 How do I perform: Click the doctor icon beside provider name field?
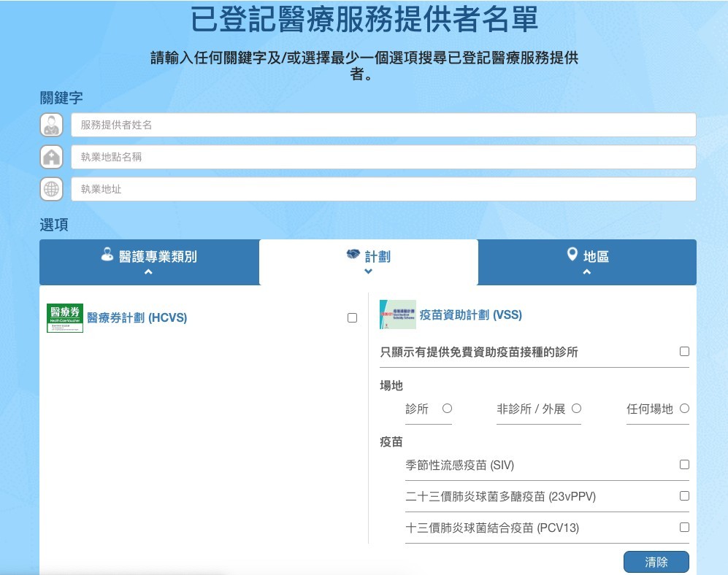pyautogui.click(x=51, y=125)
